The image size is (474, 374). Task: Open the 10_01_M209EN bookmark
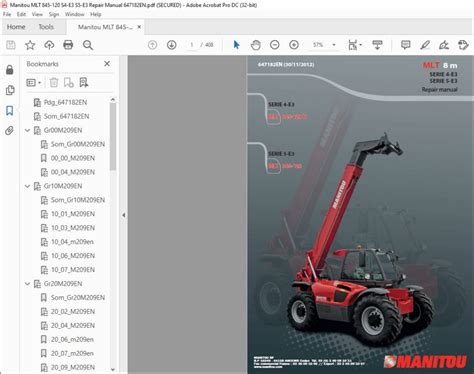coord(73,214)
